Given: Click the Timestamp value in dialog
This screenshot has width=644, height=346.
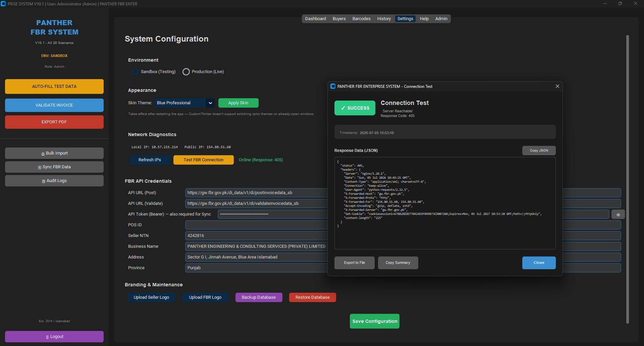Looking at the screenshot, I should pyautogui.click(x=377, y=133).
